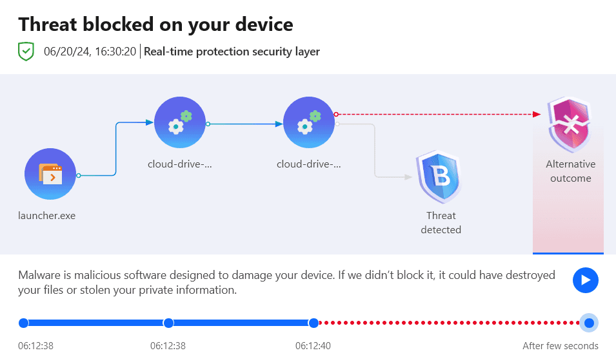Click the green protection checkmark shield icon
The height and width of the screenshot is (364, 616).
coord(26,52)
